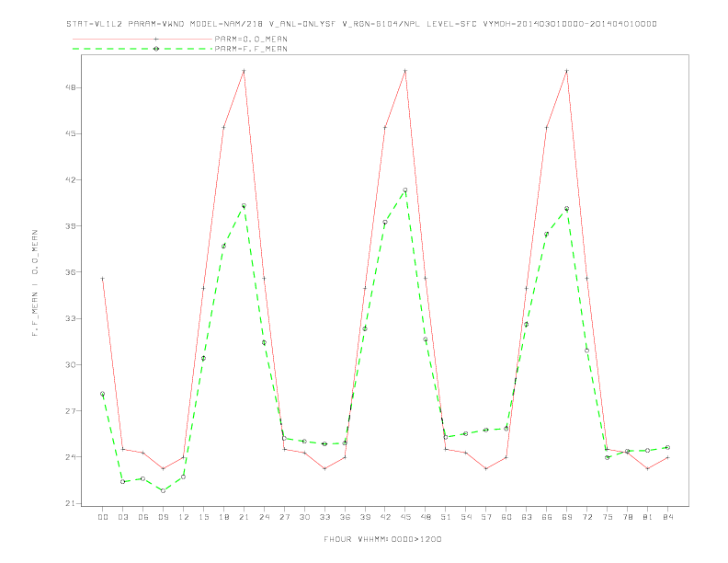Click the y-axis tick label 39

70,226
